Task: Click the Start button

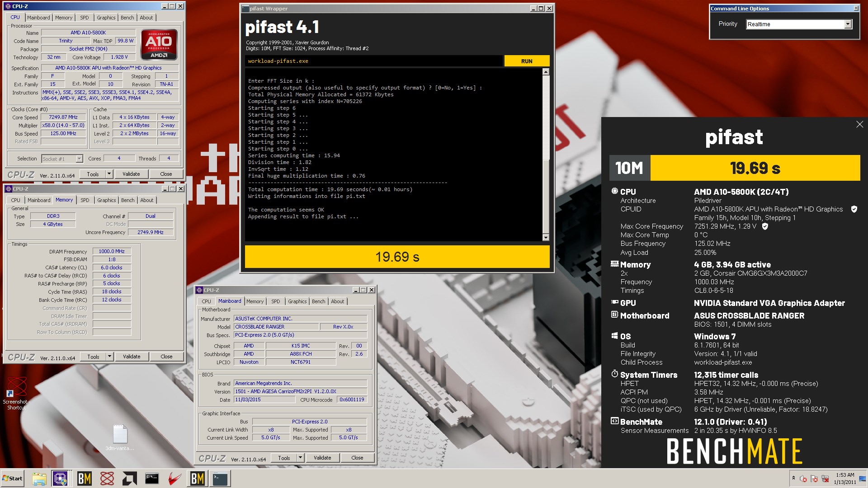Action: pyautogui.click(x=13, y=479)
